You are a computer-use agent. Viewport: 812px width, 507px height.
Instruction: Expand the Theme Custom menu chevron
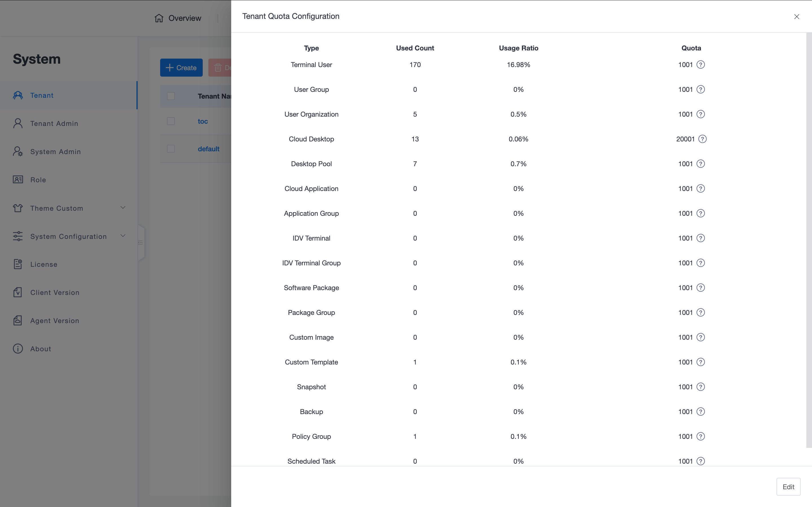pos(123,208)
